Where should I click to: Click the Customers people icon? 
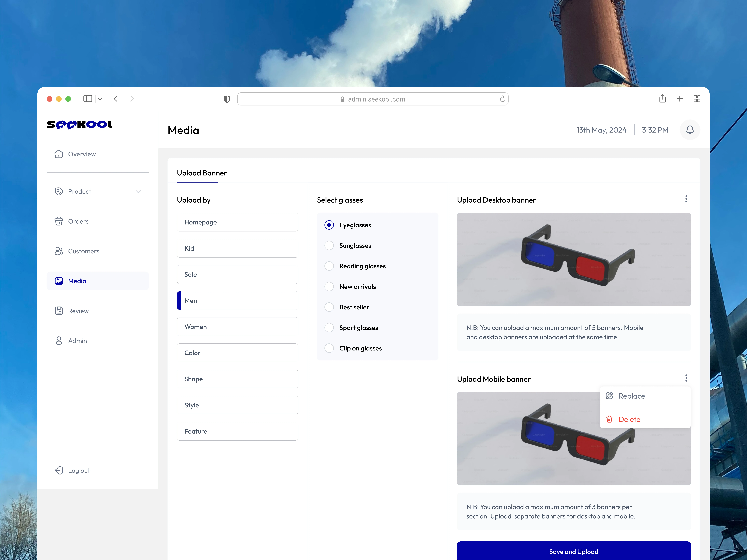59,251
